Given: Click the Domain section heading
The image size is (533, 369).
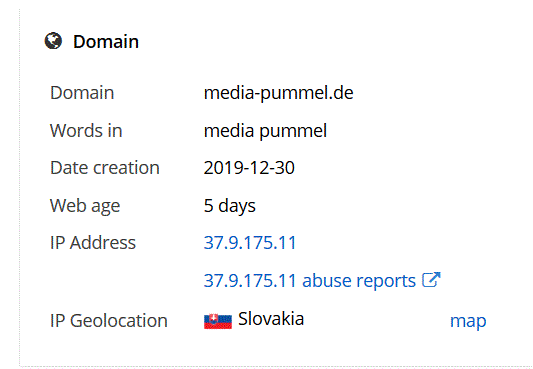Looking at the screenshot, I should pyautogui.click(x=106, y=42).
